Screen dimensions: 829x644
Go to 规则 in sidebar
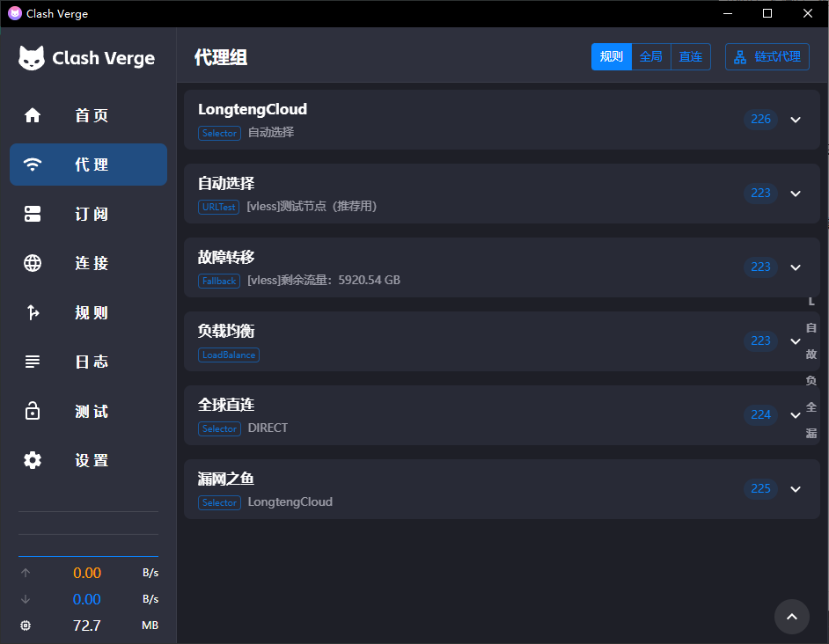point(88,312)
